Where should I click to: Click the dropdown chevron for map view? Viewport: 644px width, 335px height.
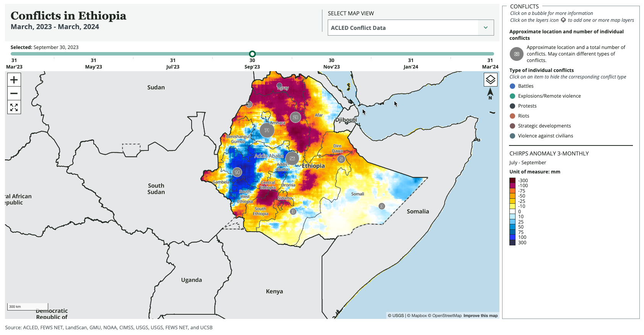click(x=486, y=28)
